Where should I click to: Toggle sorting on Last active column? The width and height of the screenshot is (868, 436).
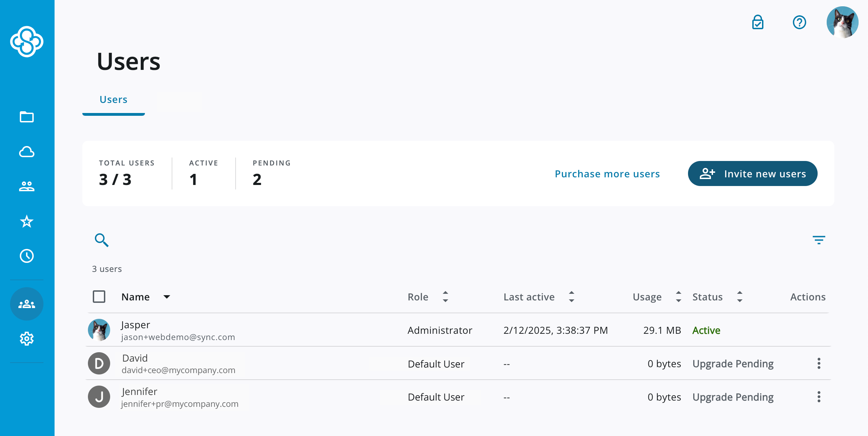pos(571,297)
